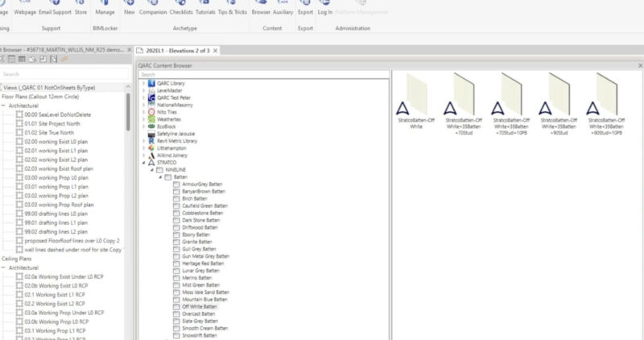Open the Checklists tool in ribbon
Viewport: 644px width, 340px height.
click(x=182, y=8)
